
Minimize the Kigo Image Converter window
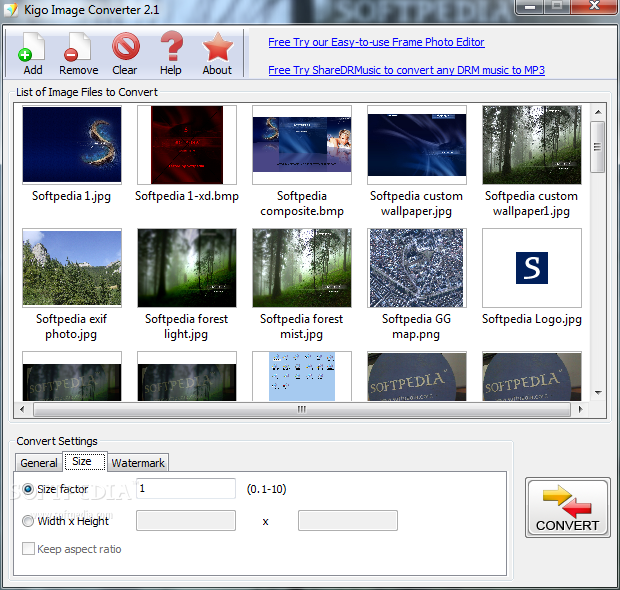click(530, 7)
